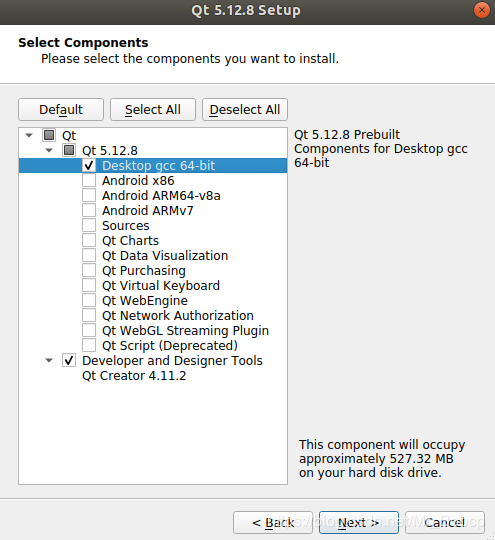Toggle the root Qt checkbox
Image resolution: width=495 pixels, height=540 pixels.
pyautogui.click(x=49, y=135)
